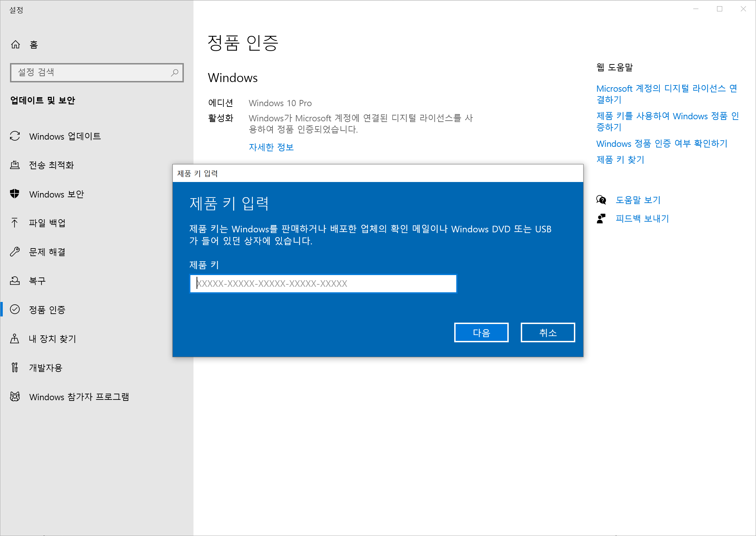
Task: Click the Windows 참가자 프로그램 cat icon
Action: coord(15,396)
